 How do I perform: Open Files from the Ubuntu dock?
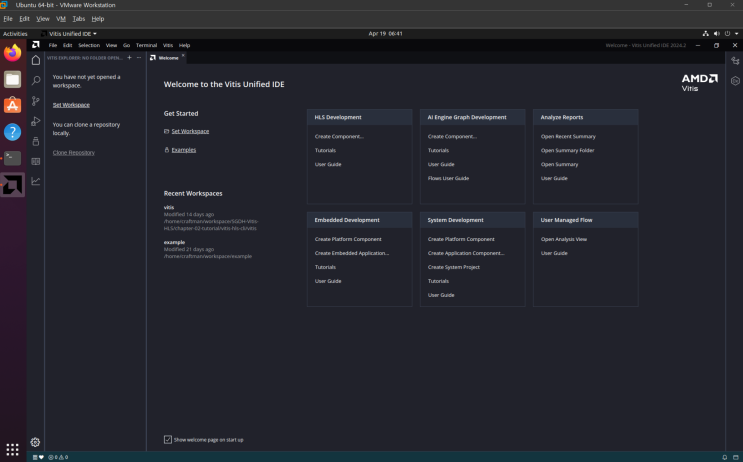13,79
